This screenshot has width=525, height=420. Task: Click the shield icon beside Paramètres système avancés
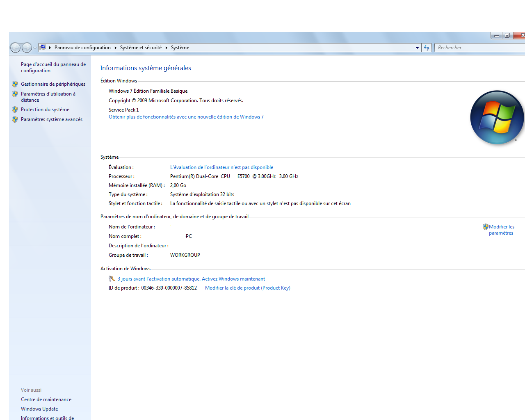(x=15, y=119)
